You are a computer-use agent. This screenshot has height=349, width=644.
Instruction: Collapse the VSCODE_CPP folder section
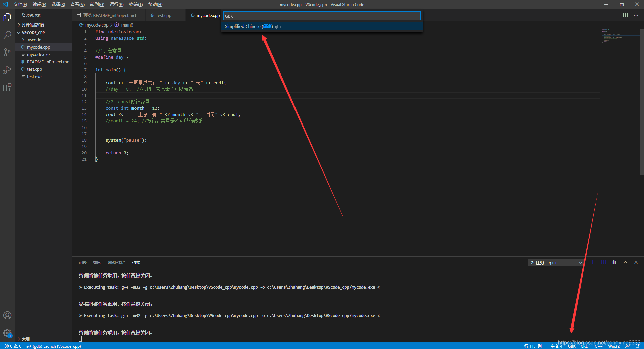pos(44,33)
